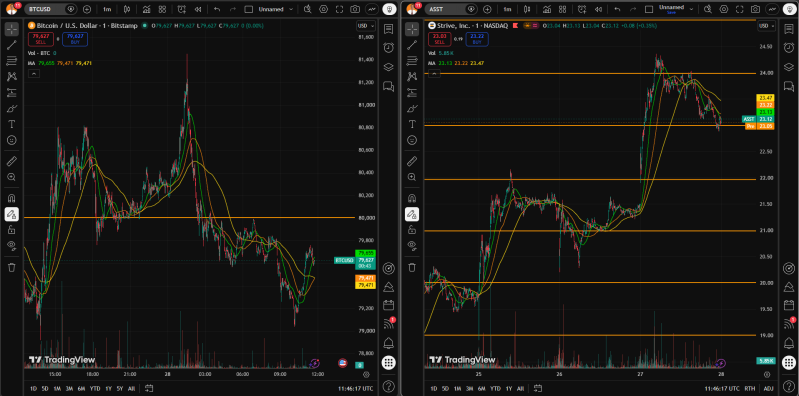Hide all drawings in BTCUSD chart
This screenshot has width=799, height=396.
(x=11, y=245)
